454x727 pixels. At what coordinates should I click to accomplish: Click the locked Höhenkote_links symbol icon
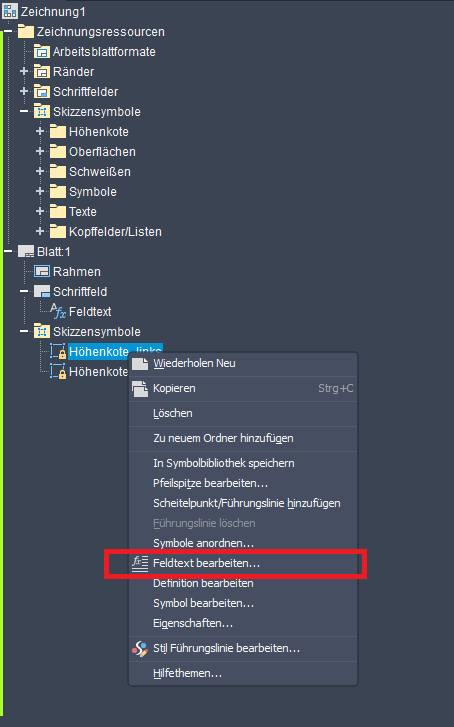[58, 351]
